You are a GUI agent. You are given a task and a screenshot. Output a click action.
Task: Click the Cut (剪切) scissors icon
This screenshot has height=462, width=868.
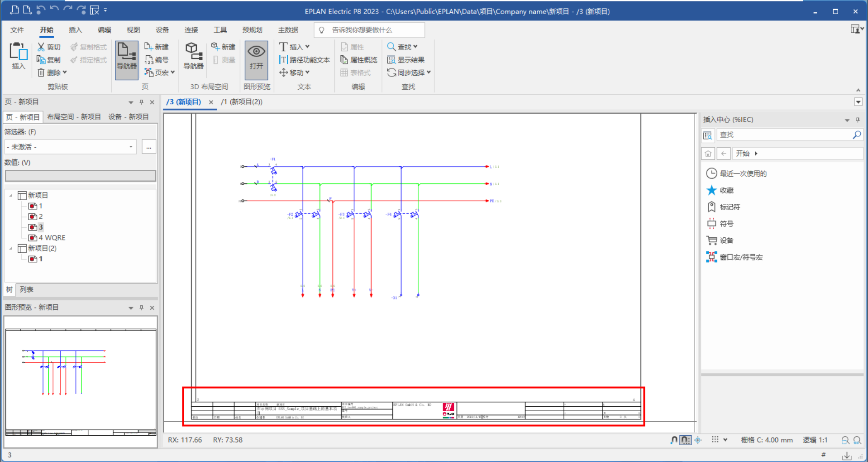tap(41, 47)
